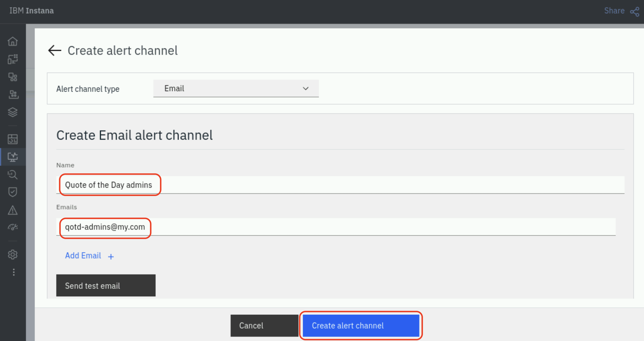
Task: Open the Settings gear icon
Action: (x=13, y=255)
